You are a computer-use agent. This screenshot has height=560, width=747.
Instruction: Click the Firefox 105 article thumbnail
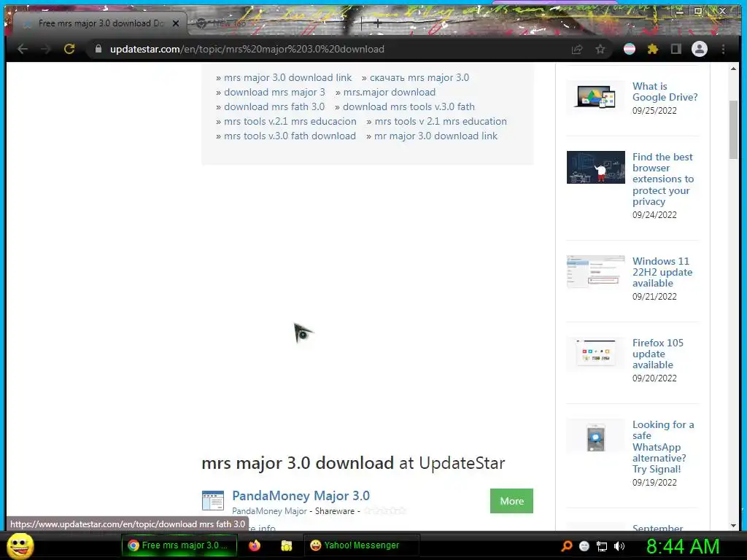tap(595, 354)
